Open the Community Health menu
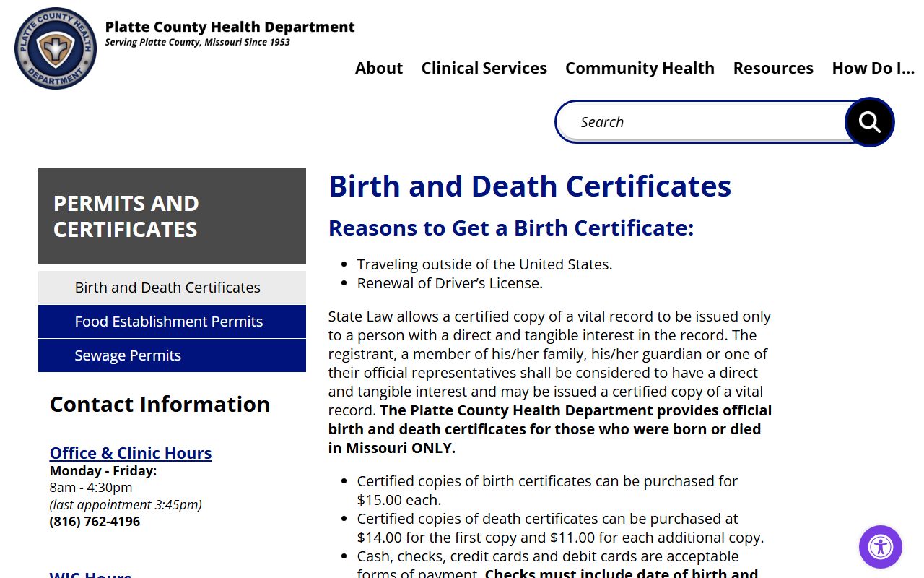 640,68
